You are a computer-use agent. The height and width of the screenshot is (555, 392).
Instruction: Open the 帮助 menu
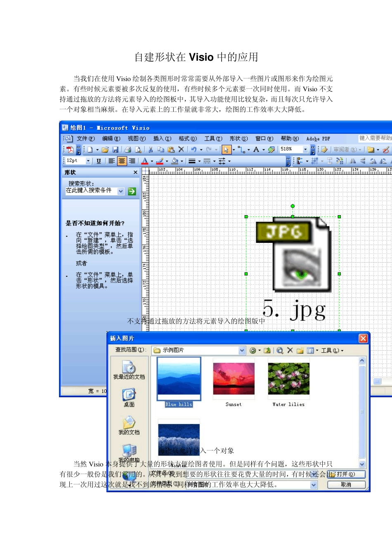point(290,139)
